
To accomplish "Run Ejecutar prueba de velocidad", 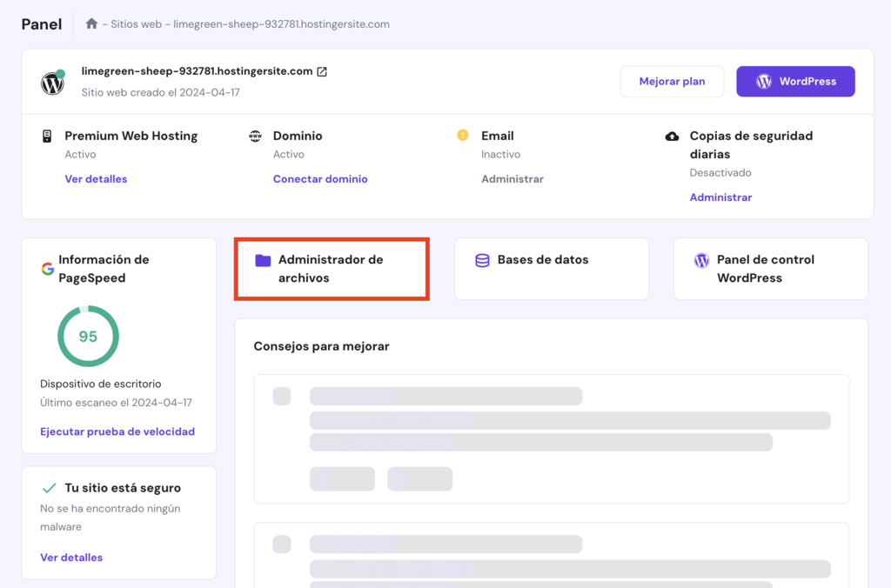I will pyautogui.click(x=117, y=431).
